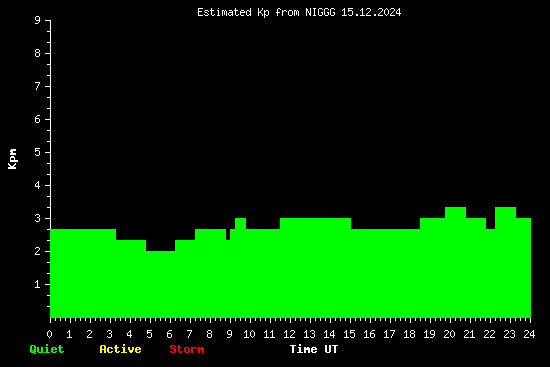Click hour 18 on the time axis

pos(410,334)
